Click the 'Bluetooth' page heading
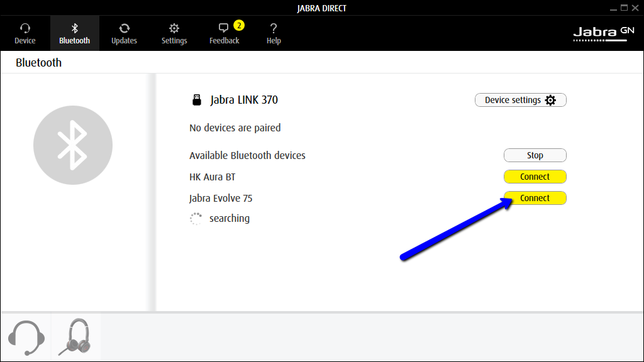Image resolution: width=644 pixels, height=362 pixels. [38, 62]
